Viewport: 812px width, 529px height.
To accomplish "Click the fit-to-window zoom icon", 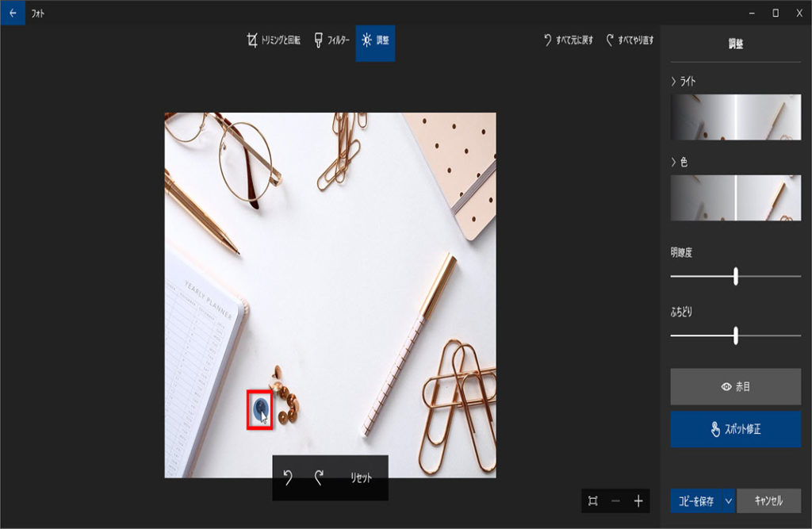I will (593, 501).
